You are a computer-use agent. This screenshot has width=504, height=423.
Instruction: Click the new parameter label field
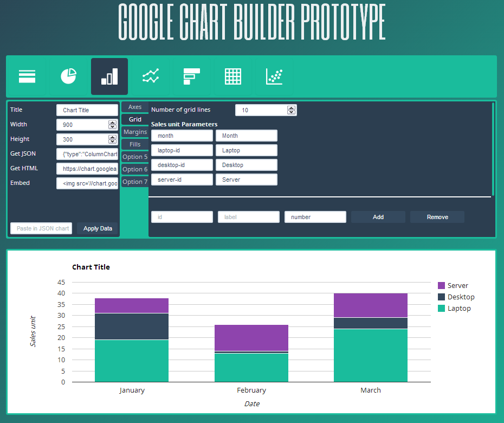[248, 217]
